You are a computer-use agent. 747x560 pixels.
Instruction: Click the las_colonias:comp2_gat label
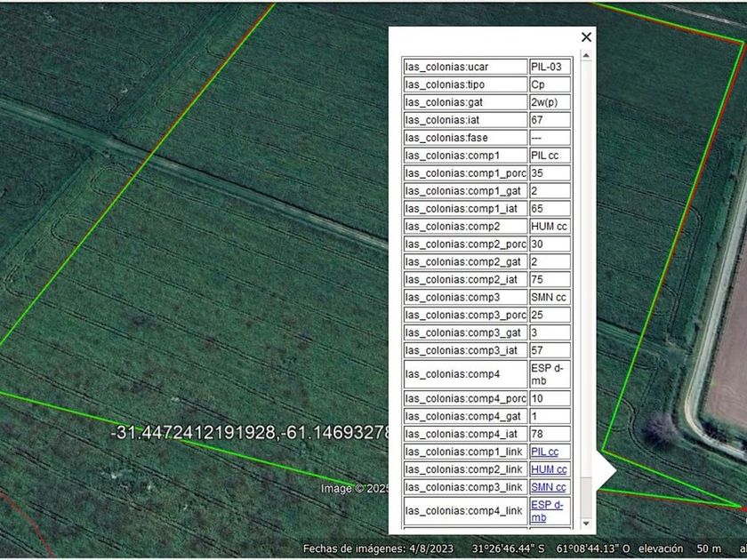point(465,262)
